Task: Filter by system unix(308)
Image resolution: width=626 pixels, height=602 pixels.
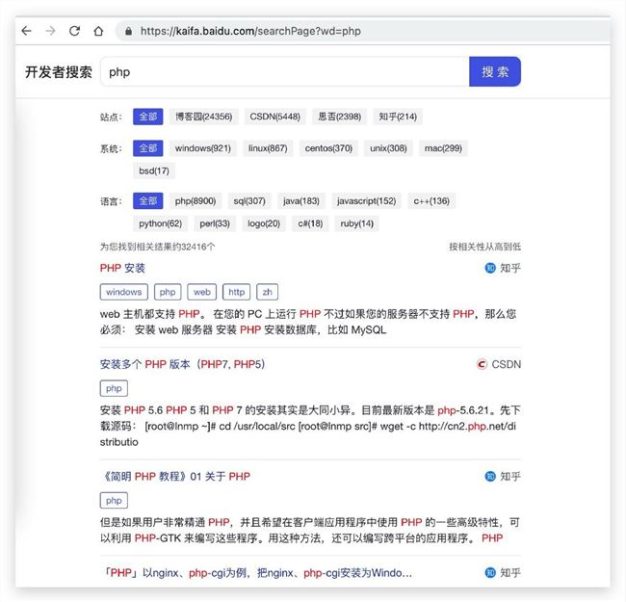Action: tap(388, 149)
